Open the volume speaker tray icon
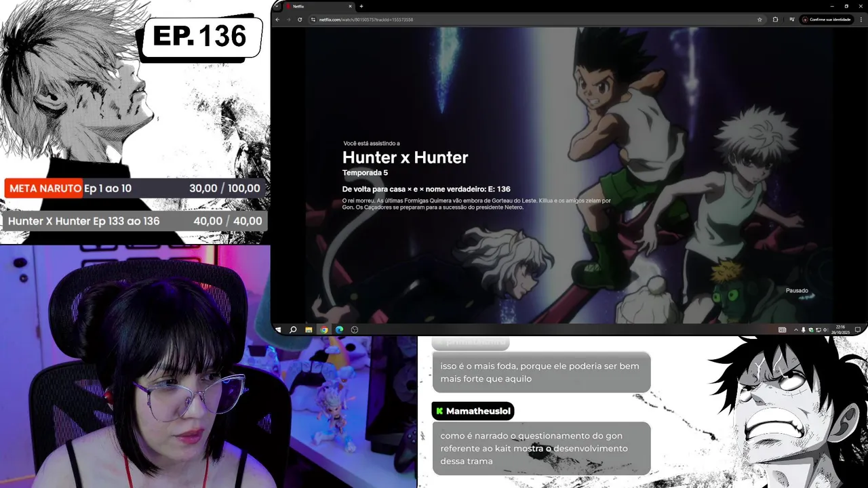 tap(825, 330)
